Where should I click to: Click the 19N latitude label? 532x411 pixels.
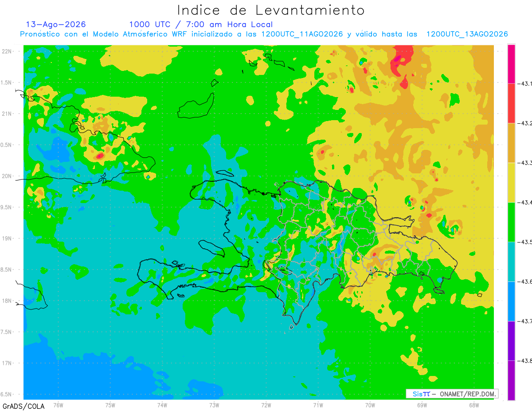point(8,239)
